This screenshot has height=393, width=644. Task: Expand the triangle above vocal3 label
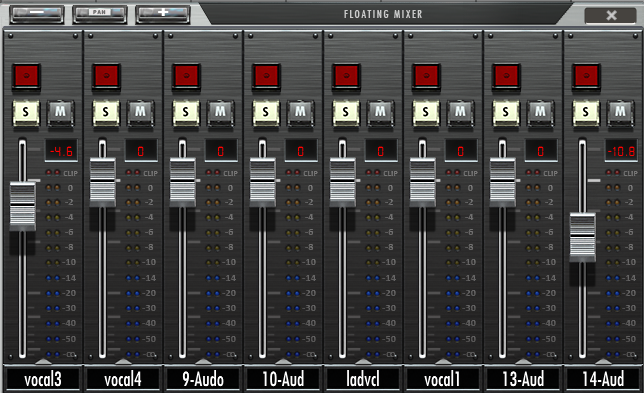43,361
